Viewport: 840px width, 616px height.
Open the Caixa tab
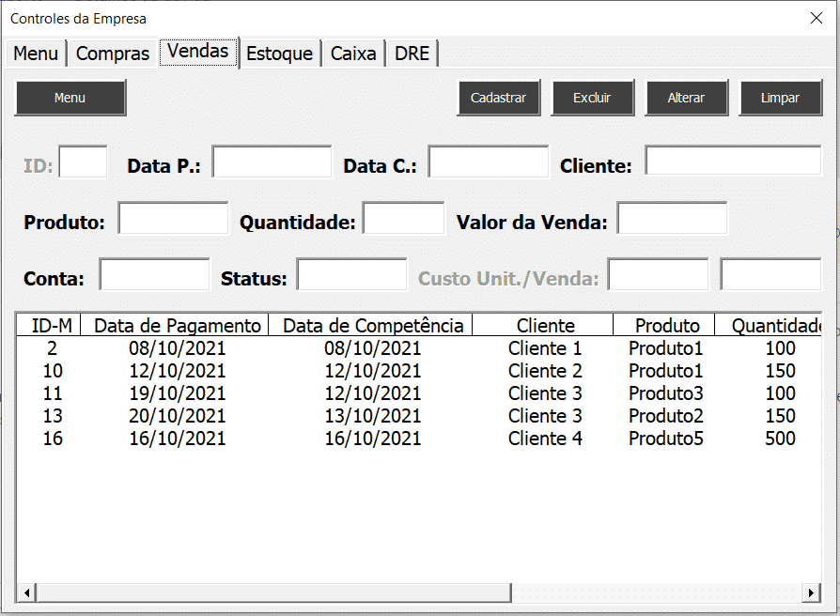pos(353,54)
